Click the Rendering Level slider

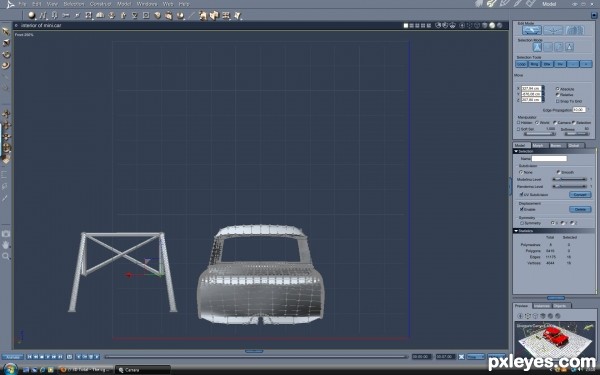click(x=570, y=186)
